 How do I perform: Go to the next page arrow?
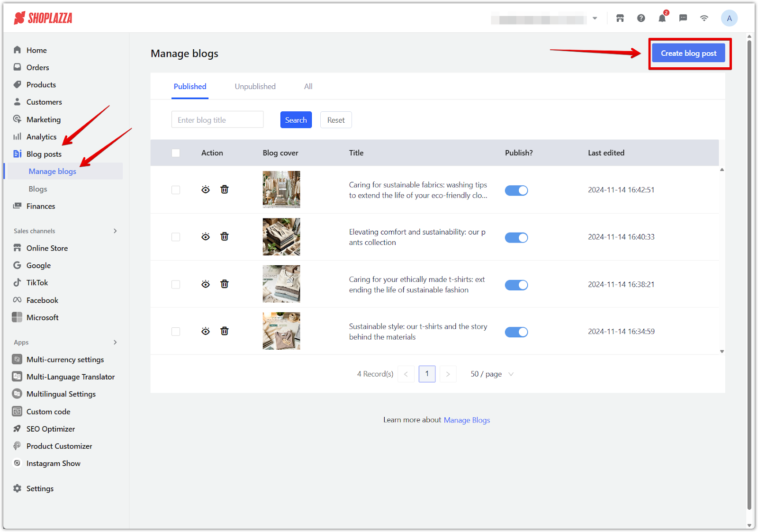448,374
